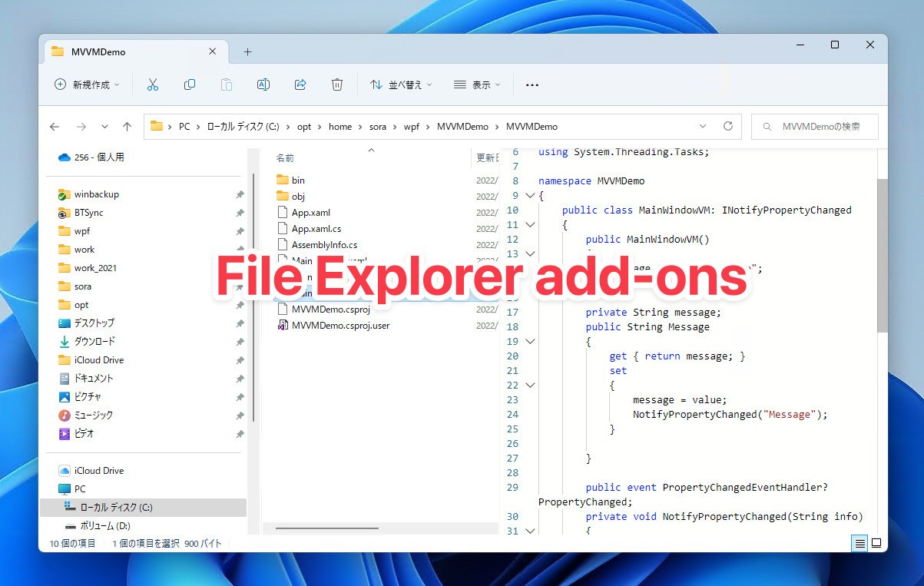Click the Cut scissors icon in toolbar
The width and height of the screenshot is (924, 586).
click(x=152, y=84)
